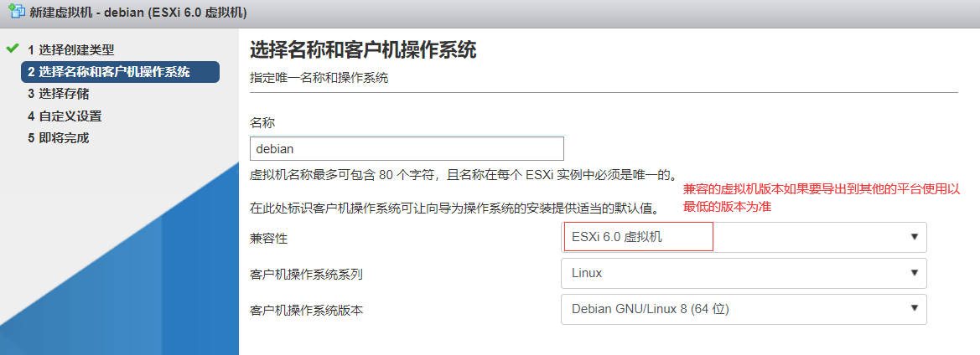Expand the 兼容性 dropdown arrow
Image resolution: width=980 pixels, height=355 pixels.
pos(914,238)
